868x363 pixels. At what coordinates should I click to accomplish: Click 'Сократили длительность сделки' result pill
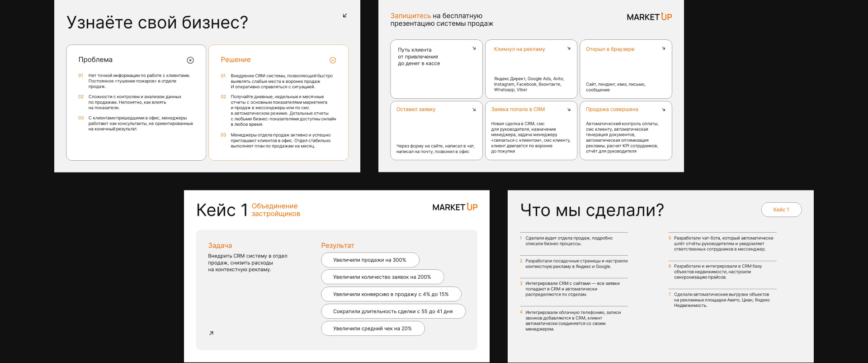click(x=393, y=311)
